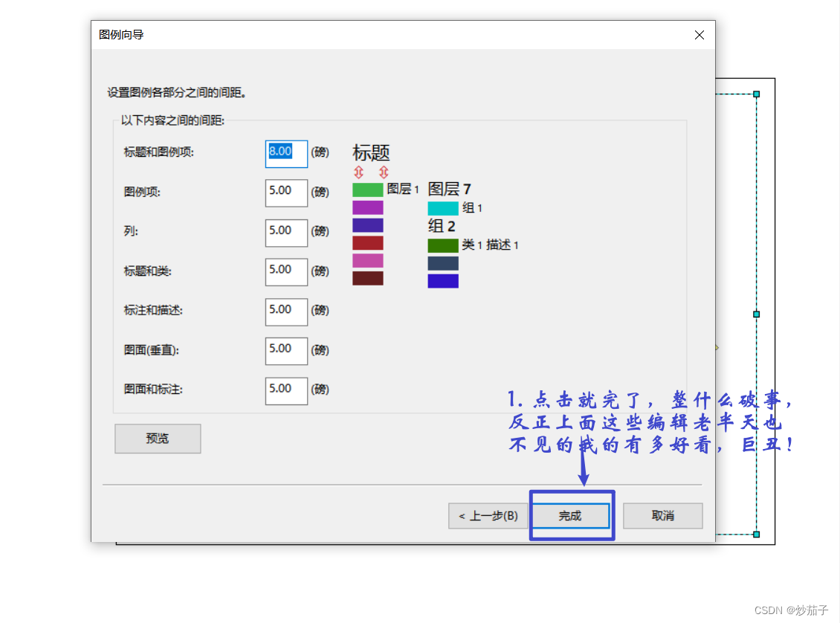840x623 pixels.
Task: Click the 图面(垂直) label
Action: pyautogui.click(x=151, y=350)
